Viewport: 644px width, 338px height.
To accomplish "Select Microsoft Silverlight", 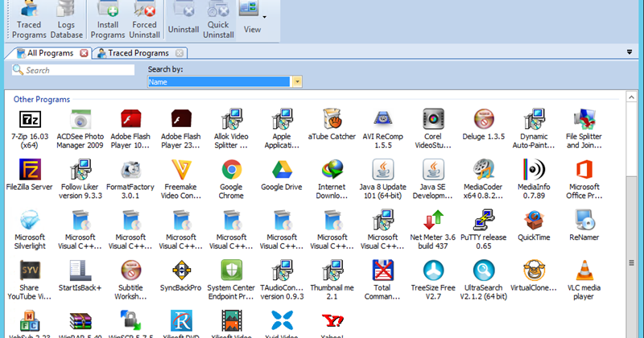I will click(x=30, y=229).
